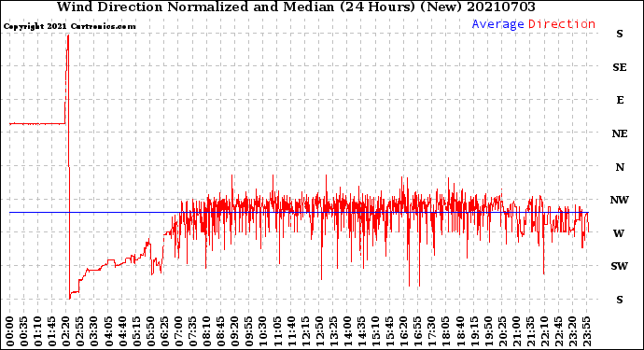Image resolution: width=644 pixels, height=350 pixels.
Task: Select the 11:05 time label
Action: [x=277, y=332]
